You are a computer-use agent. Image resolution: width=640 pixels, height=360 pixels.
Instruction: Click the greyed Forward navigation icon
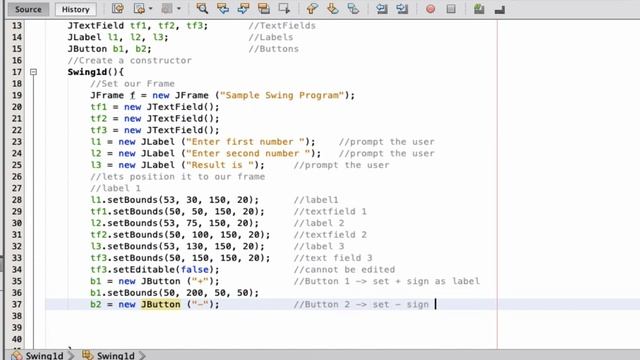[167, 9]
